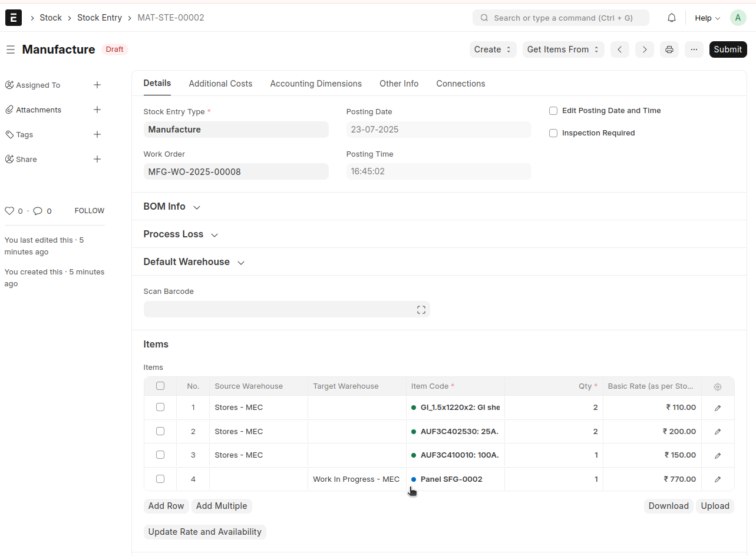The image size is (756, 556).
Task: Enable Edit Posting Date and Time
Action: [553, 111]
